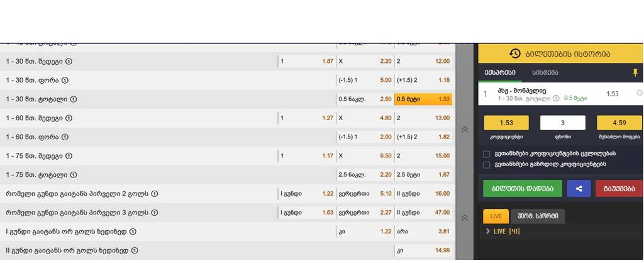
Task: Pick X at 2.20 in 1-30 result
Action: point(365,61)
